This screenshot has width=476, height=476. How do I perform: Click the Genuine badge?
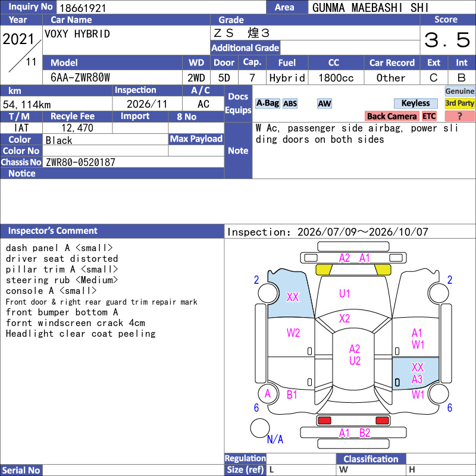click(459, 91)
